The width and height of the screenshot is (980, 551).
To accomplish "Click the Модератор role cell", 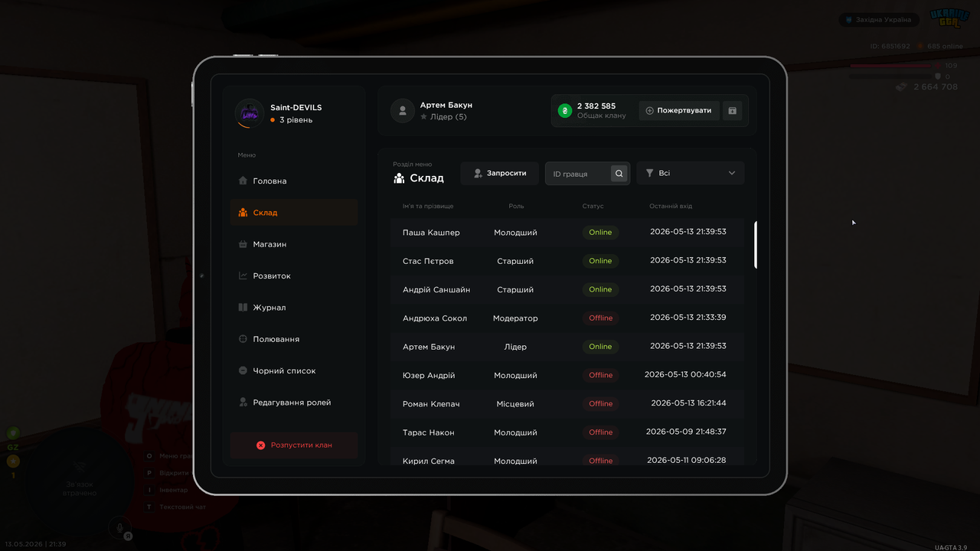I will tap(515, 318).
